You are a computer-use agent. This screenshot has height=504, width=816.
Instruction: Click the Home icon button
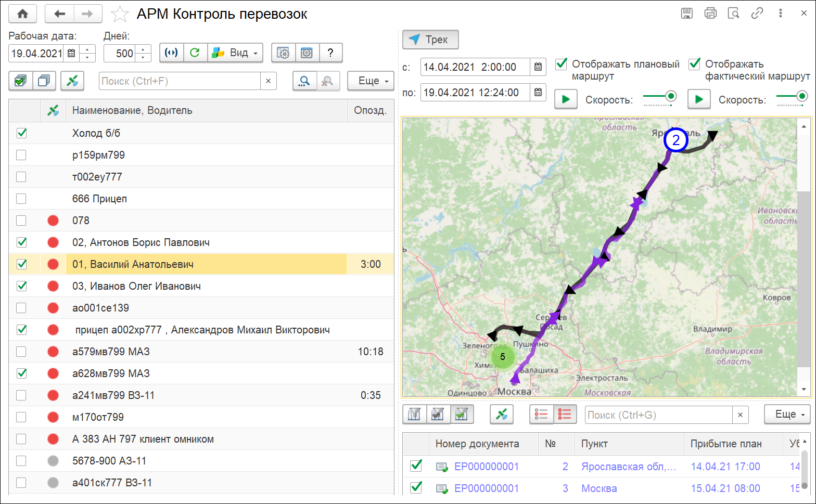[x=22, y=14]
